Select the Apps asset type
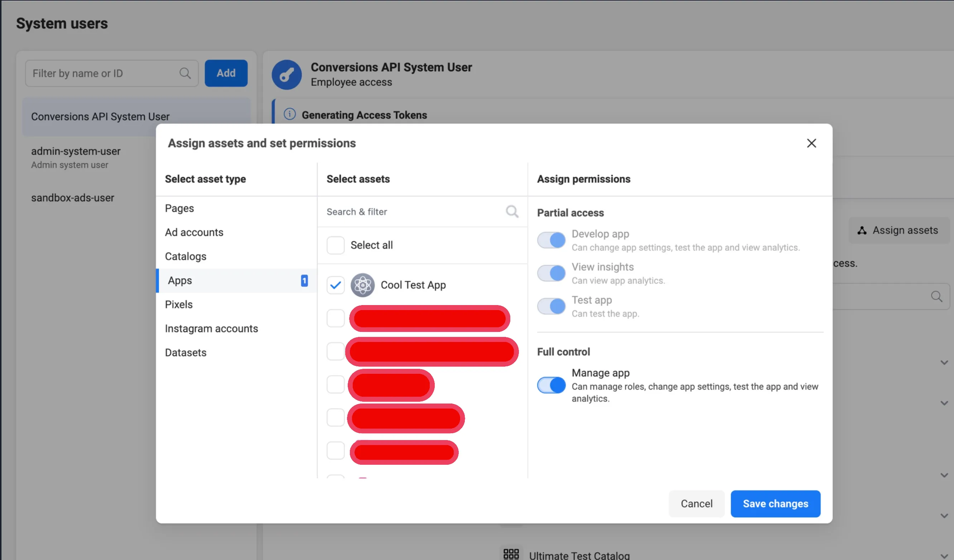Screen dimensions: 954x560 (236, 281)
